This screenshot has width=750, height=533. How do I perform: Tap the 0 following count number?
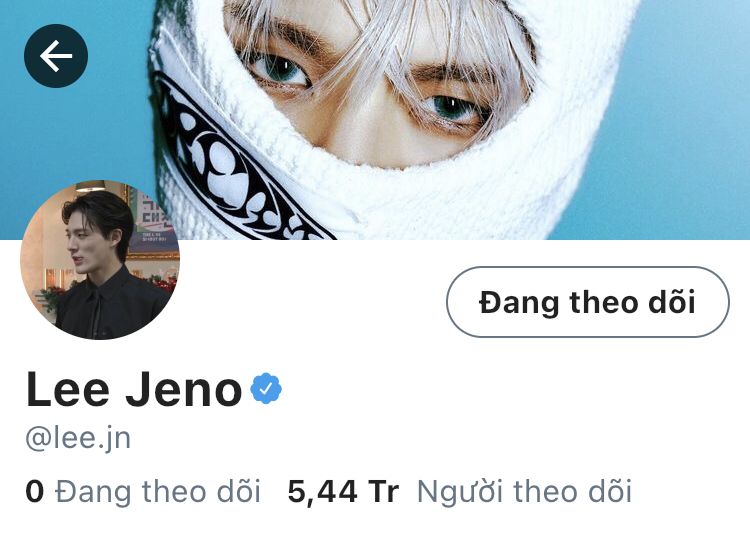point(35,491)
